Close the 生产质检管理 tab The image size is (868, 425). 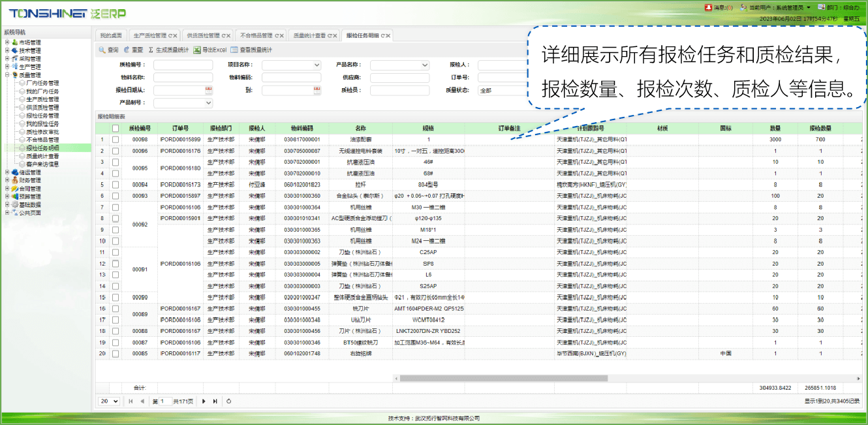175,35
